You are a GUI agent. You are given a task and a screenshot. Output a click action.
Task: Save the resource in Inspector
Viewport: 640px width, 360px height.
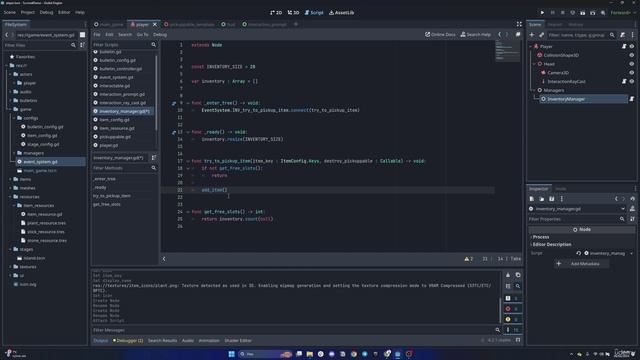[551, 199]
